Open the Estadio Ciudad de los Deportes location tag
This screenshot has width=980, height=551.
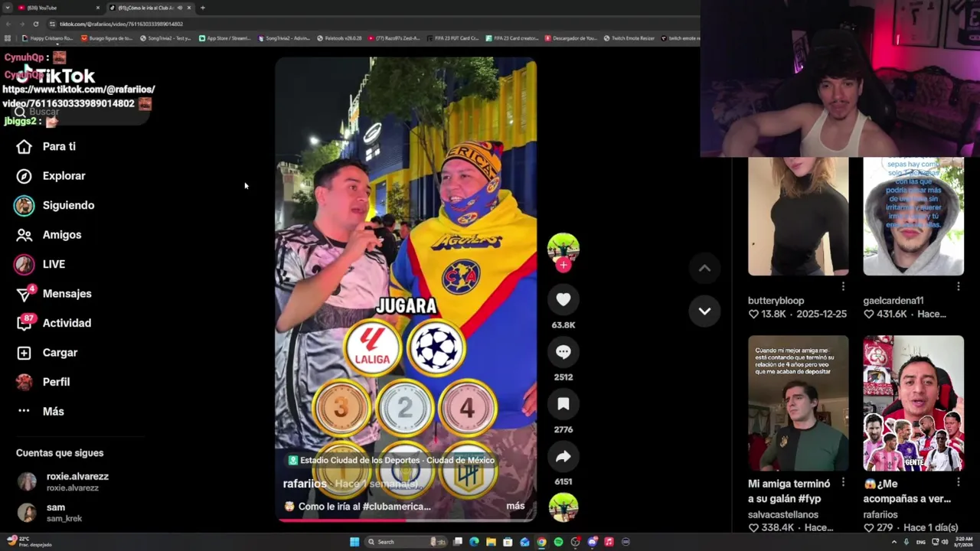tap(392, 460)
